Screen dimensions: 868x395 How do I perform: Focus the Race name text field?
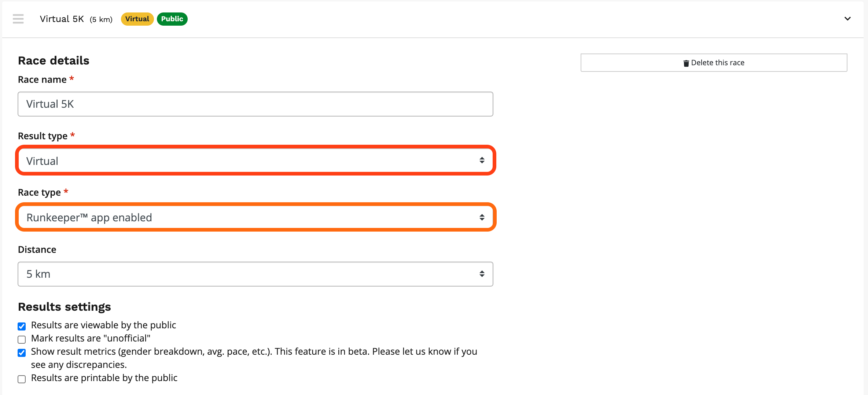point(255,104)
